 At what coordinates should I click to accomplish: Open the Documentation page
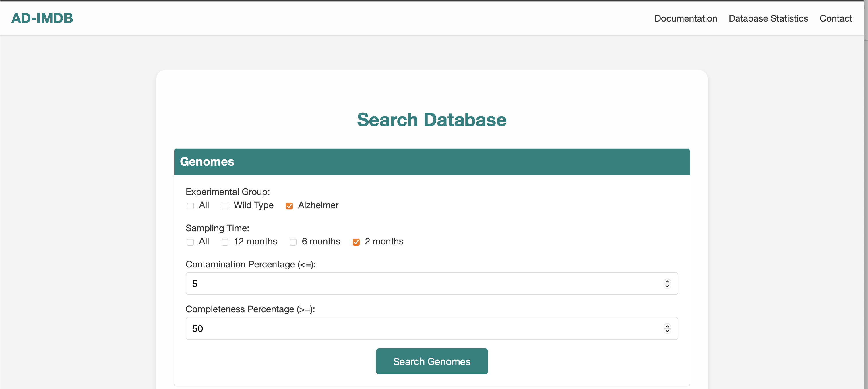coord(686,18)
